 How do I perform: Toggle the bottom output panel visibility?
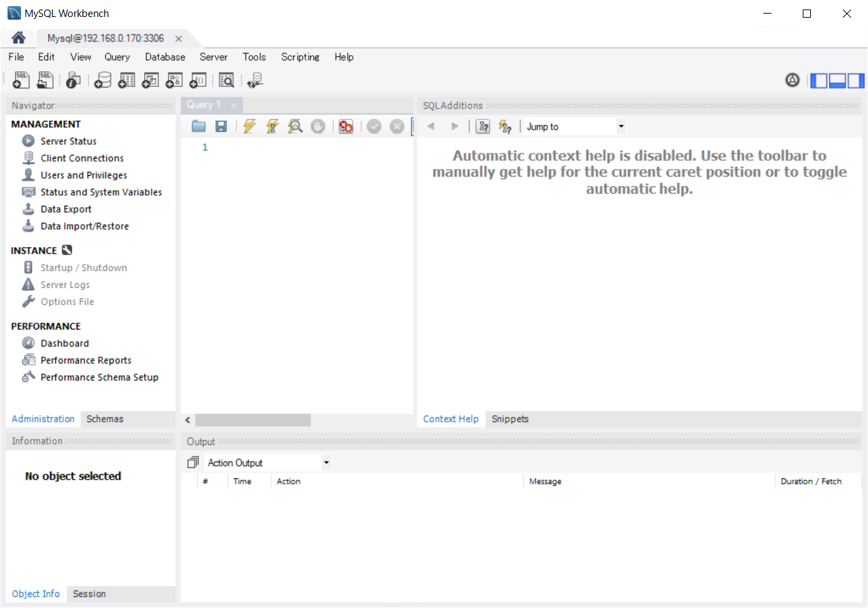click(x=837, y=80)
